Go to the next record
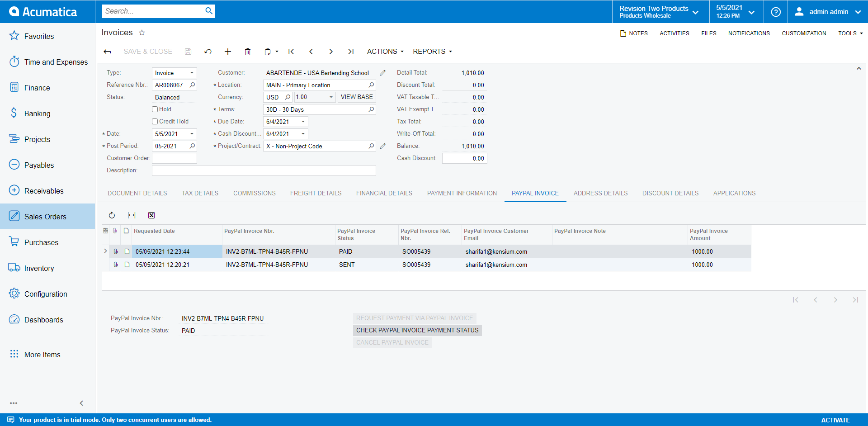The height and width of the screenshot is (426, 868). pos(331,52)
